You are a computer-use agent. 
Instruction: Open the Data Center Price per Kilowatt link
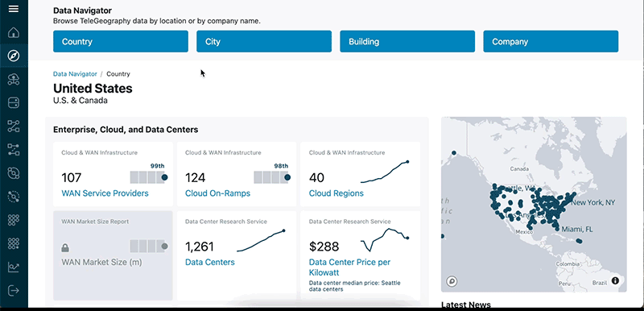tap(349, 267)
